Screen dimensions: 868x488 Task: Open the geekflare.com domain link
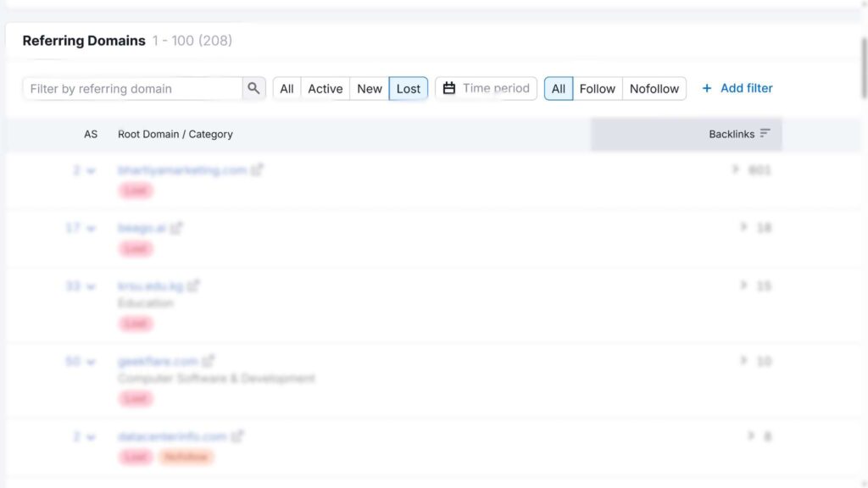(x=158, y=361)
